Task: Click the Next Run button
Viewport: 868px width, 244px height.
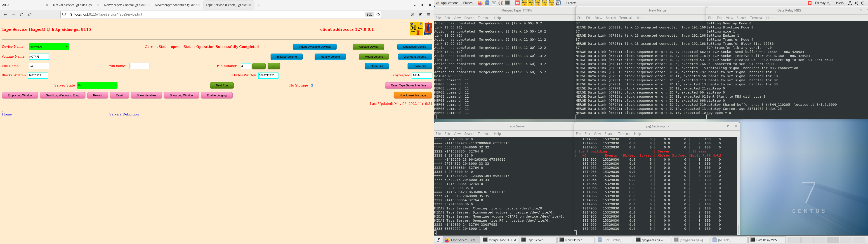Action: [222, 85]
